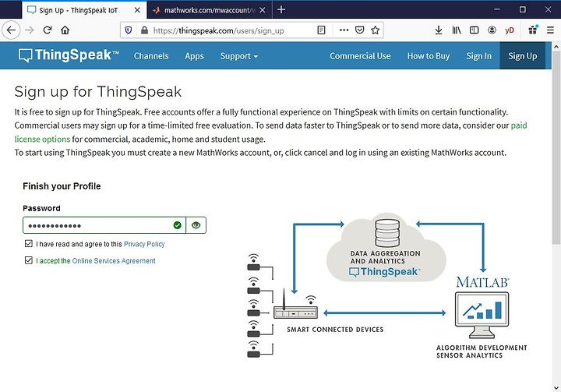
Task: Go back using the browser back arrow
Action: (x=11, y=30)
